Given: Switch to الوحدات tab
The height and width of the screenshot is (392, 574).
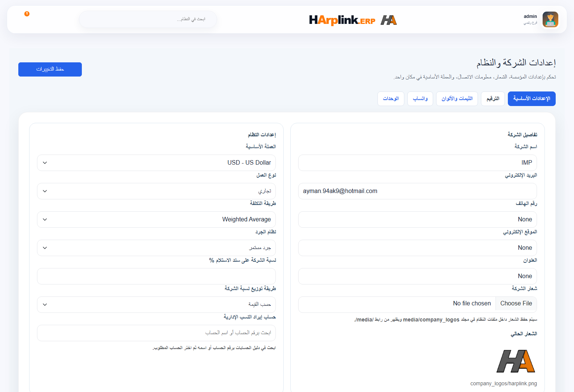Looking at the screenshot, I should pos(391,99).
